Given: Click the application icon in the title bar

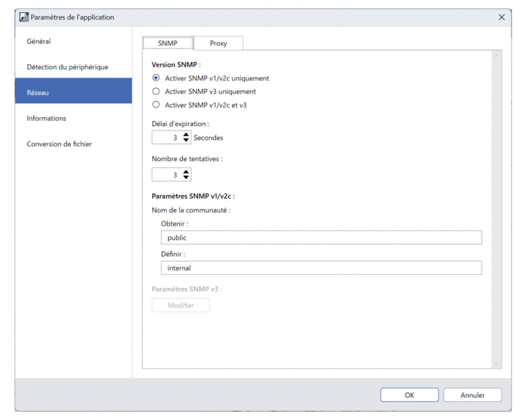Looking at the screenshot, I should (x=24, y=17).
